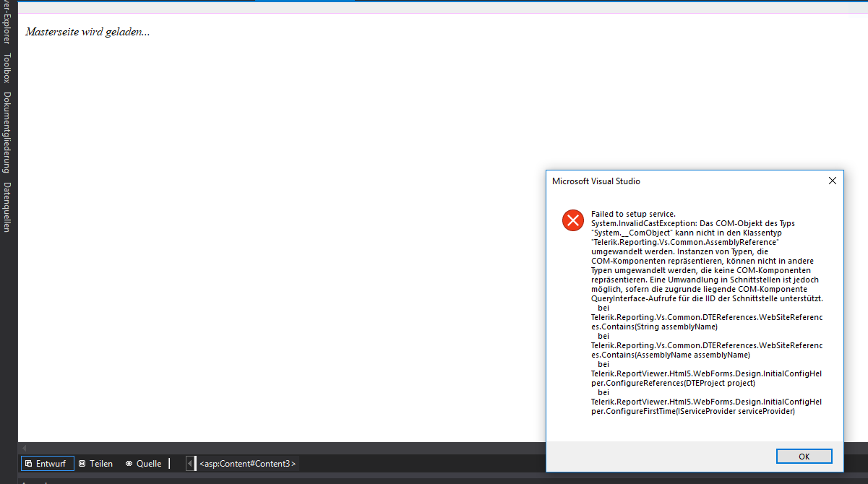Click the 'Microsoft Visual Studio' dialog title
This screenshot has width=868, height=484.
pos(596,181)
